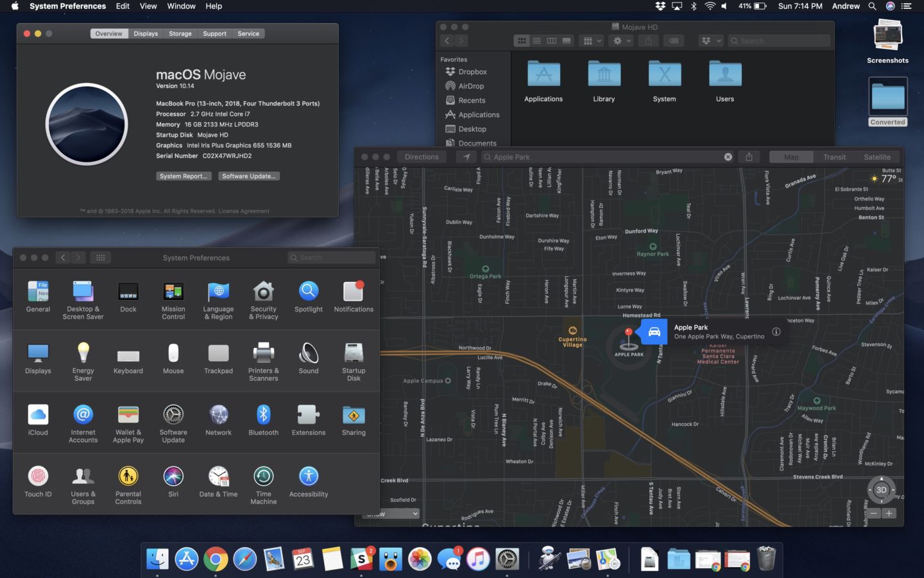Click the current location arrow in Maps
This screenshot has height=578, width=924.
(466, 157)
